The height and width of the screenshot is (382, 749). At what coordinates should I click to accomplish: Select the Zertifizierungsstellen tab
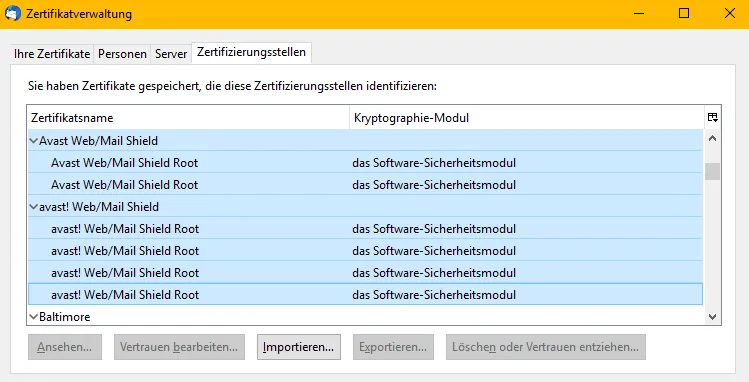tap(251, 52)
